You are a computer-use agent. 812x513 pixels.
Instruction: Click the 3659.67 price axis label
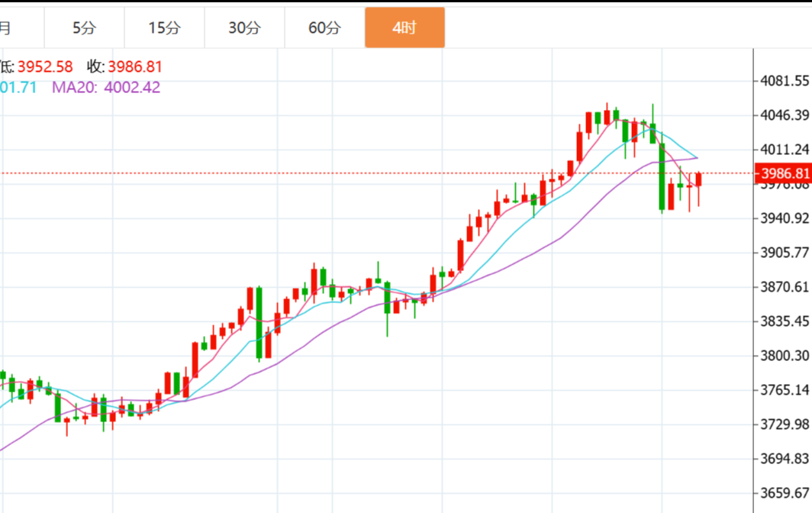(784, 492)
